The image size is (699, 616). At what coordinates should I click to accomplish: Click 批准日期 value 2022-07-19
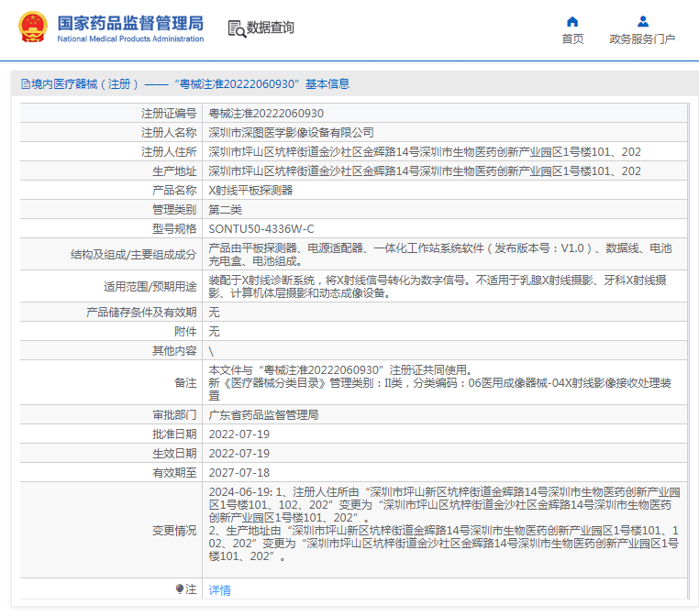pyautogui.click(x=239, y=434)
